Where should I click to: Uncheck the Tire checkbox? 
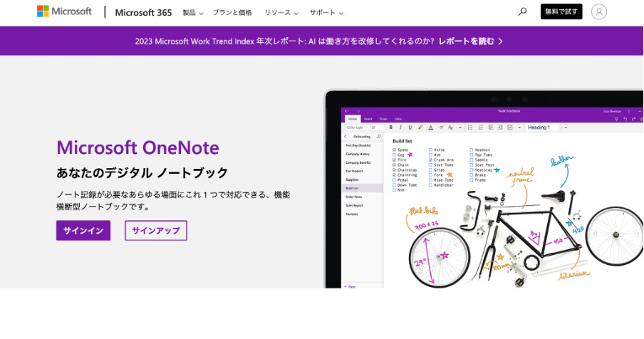(x=394, y=160)
